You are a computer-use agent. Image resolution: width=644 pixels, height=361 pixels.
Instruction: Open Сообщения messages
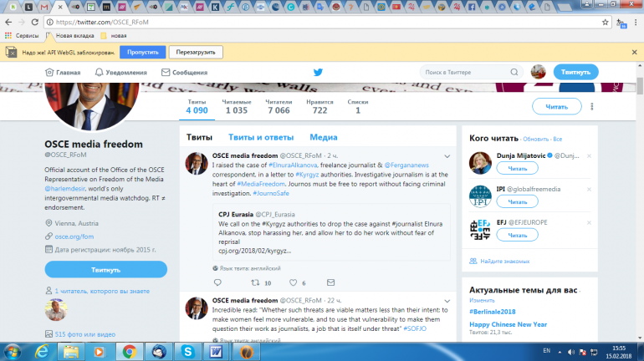pos(184,72)
